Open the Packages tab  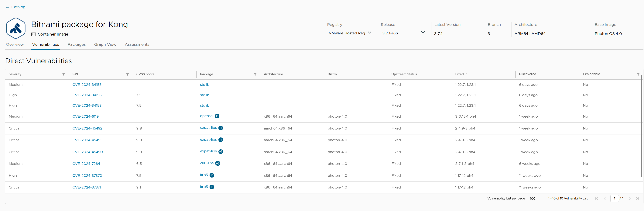tap(77, 44)
